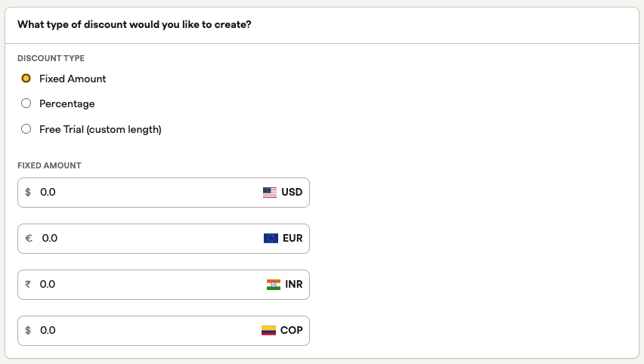644x364 pixels.
Task: Click the dollar sign in COP field
Action: pos(28,330)
